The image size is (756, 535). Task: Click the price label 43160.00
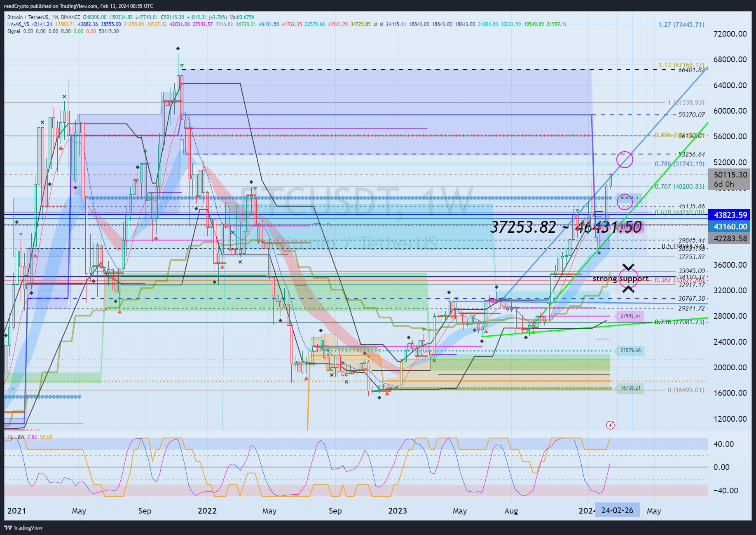730,227
